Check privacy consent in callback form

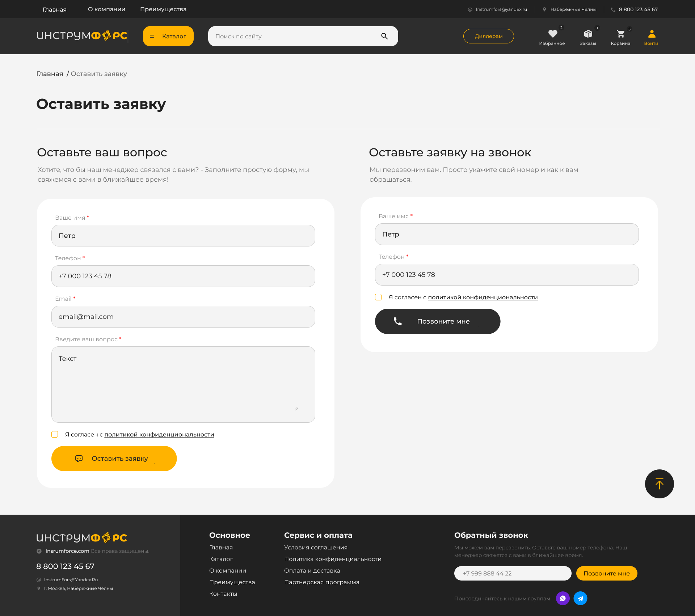(378, 297)
